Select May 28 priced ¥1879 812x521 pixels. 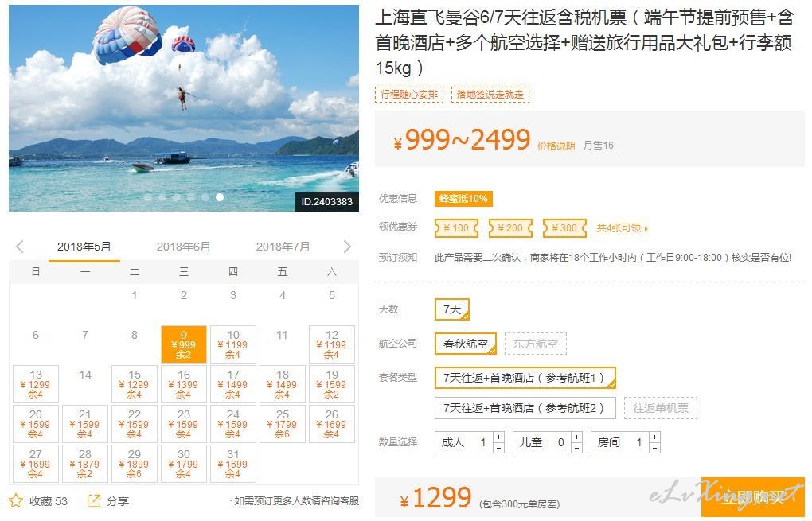coord(85,464)
